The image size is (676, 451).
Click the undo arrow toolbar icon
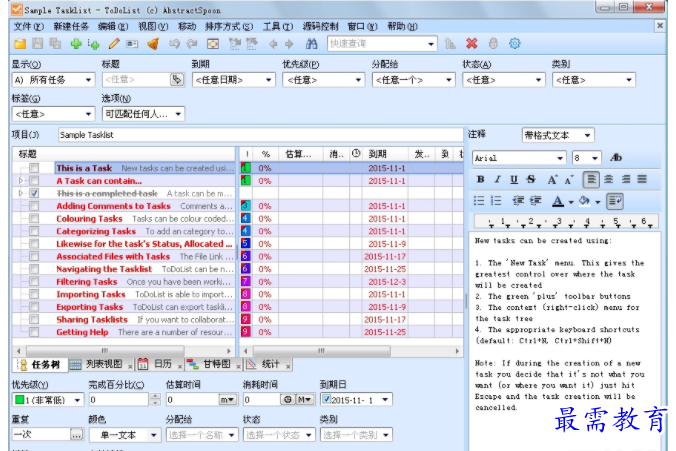[x=174, y=44]
